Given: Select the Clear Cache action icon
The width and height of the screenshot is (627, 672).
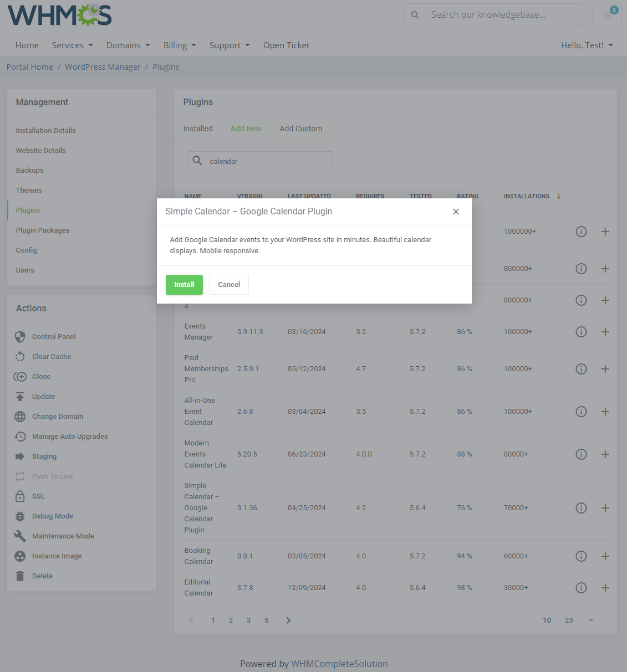Looking at the screenshot, I should tap(20, 356).
